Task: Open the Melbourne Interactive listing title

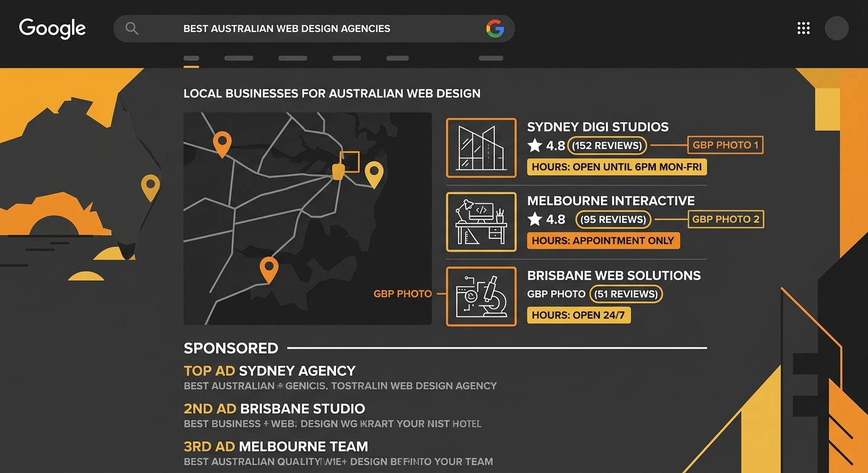Action: 611,201
